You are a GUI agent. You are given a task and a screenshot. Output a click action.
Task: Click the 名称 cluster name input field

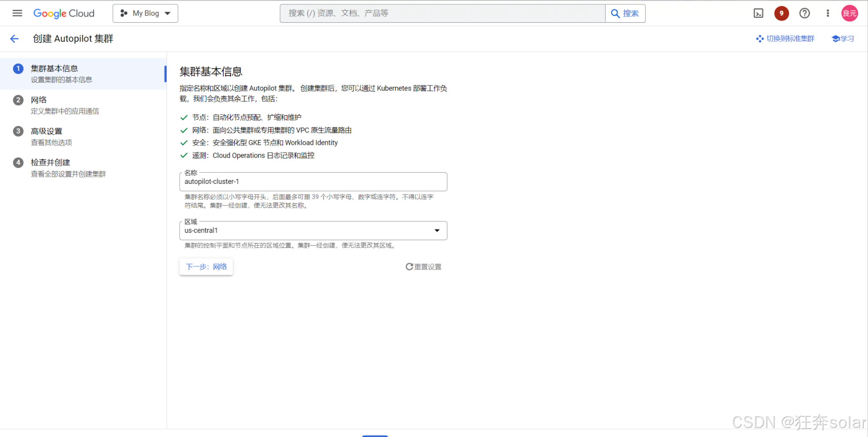tap(313, 182)
